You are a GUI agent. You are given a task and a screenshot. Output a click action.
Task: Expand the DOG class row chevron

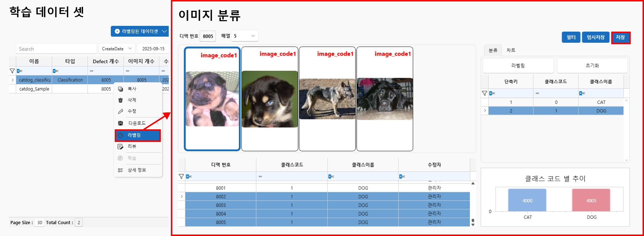pos(485,111)
